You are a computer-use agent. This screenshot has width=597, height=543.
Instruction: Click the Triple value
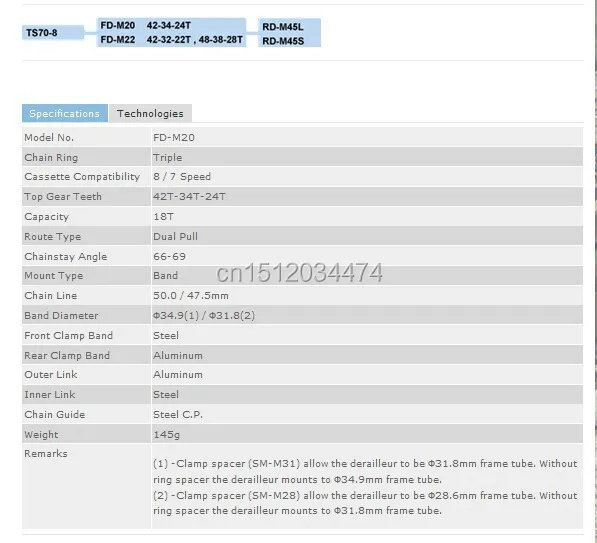[168, 158]
